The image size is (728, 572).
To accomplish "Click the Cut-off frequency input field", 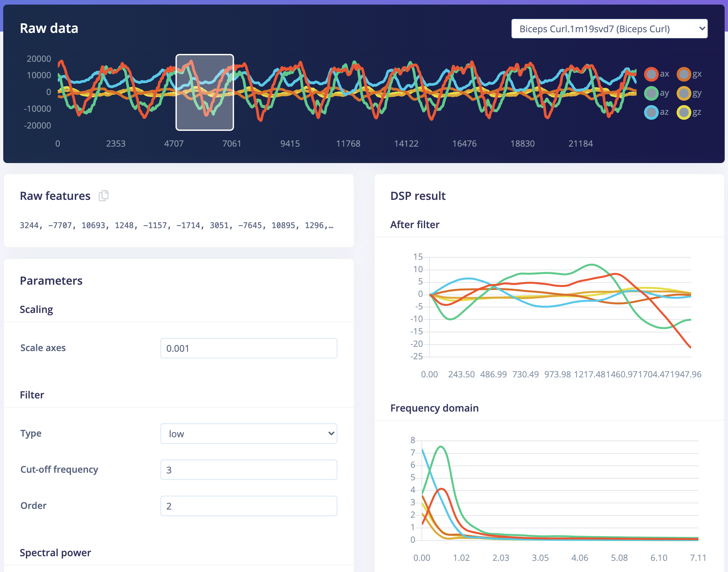I will point(249,470).
